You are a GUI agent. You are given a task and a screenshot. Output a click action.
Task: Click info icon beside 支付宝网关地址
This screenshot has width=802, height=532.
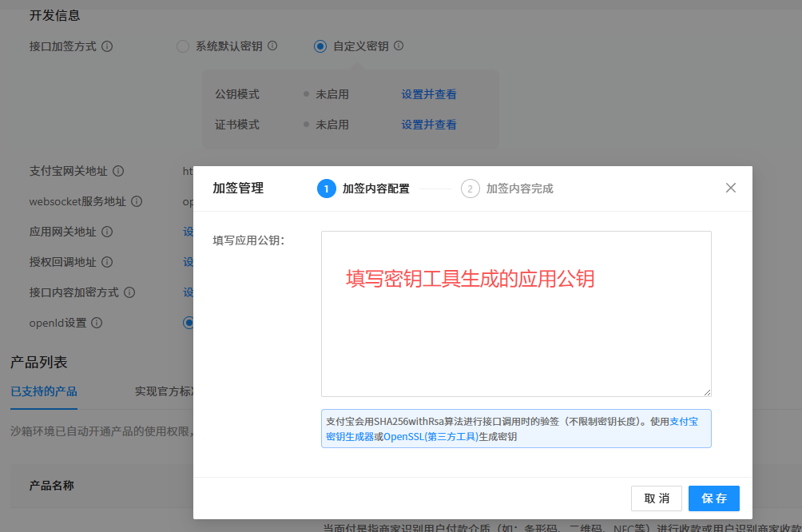coord(118,171)
